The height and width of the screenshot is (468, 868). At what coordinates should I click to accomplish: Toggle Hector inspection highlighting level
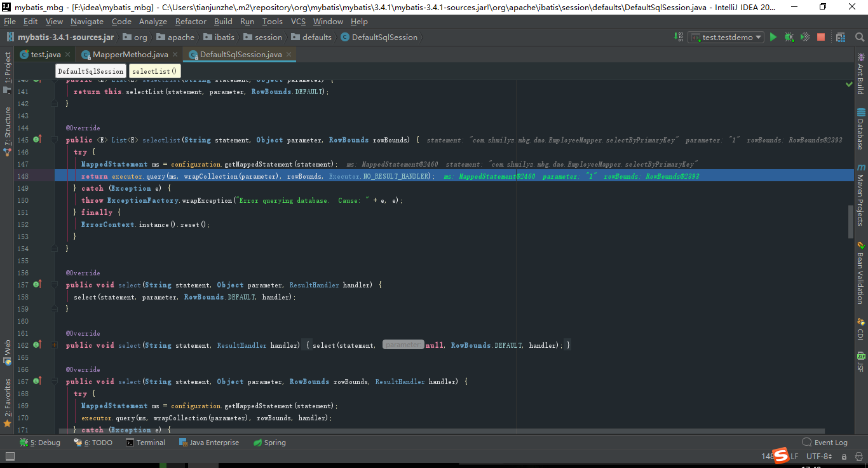[858, 456]
